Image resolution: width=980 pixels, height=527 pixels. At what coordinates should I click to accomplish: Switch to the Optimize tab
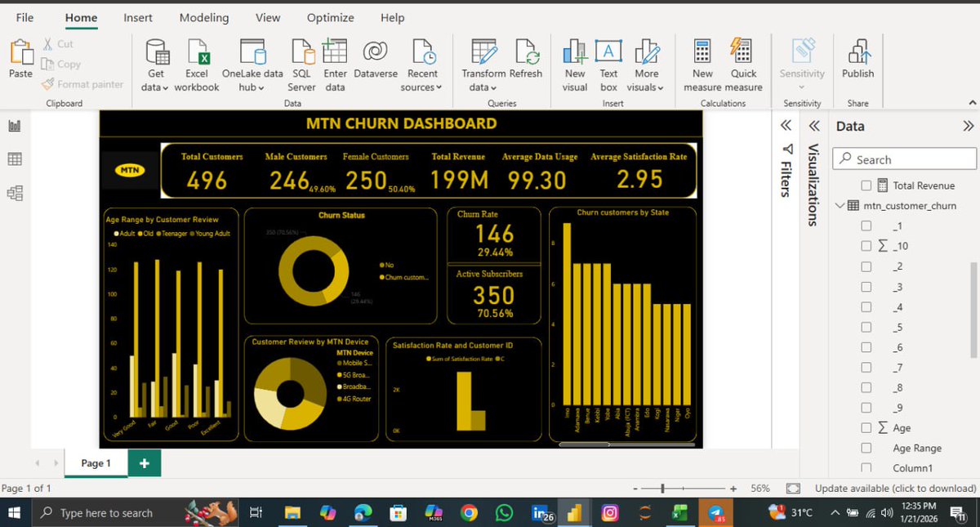331,17
